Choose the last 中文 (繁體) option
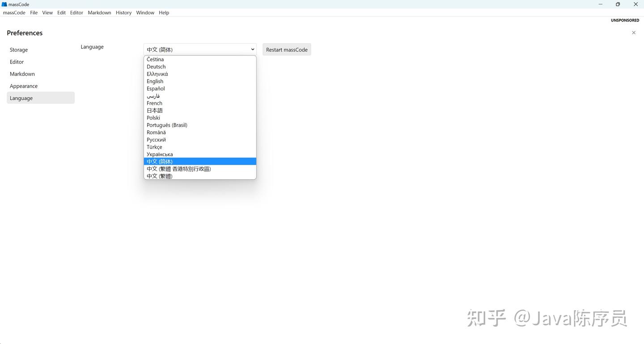 (x=200, y=176)
